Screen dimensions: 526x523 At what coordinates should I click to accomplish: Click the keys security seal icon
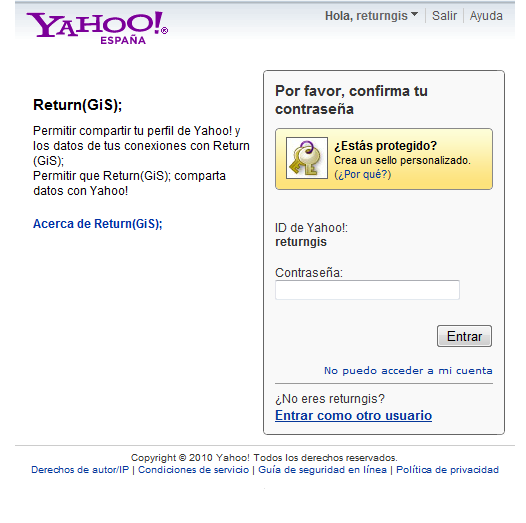click(307, 158)
